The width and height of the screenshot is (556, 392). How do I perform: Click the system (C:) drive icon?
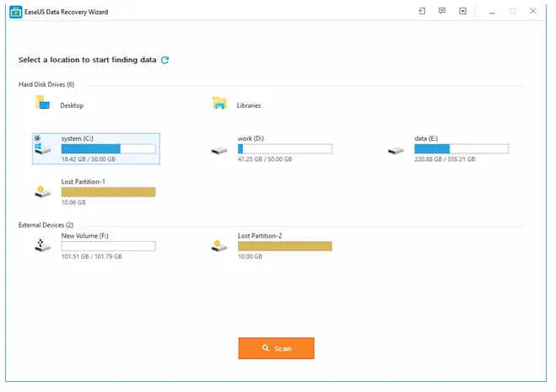(x=42, y=148)
